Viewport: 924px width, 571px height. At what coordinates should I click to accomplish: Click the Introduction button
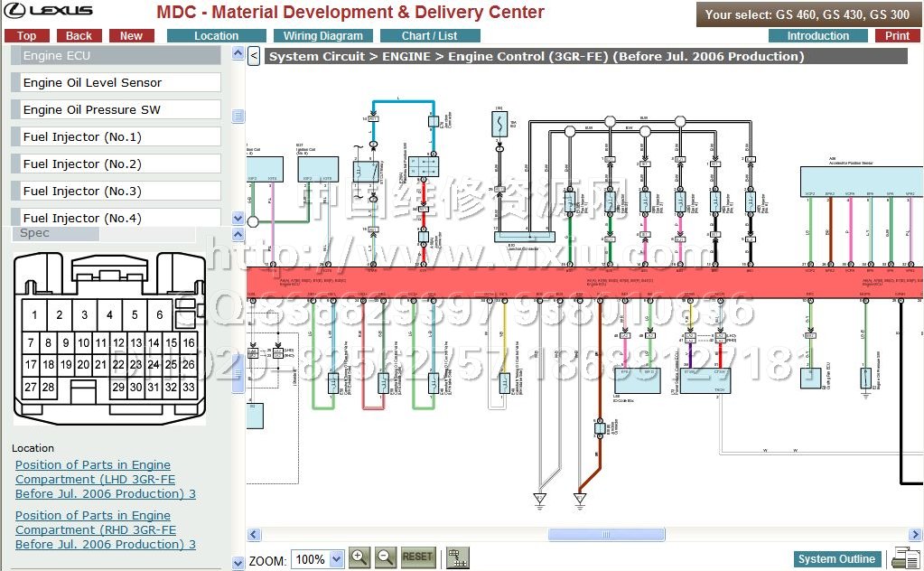pyautogui.click(x=817, y=36)
